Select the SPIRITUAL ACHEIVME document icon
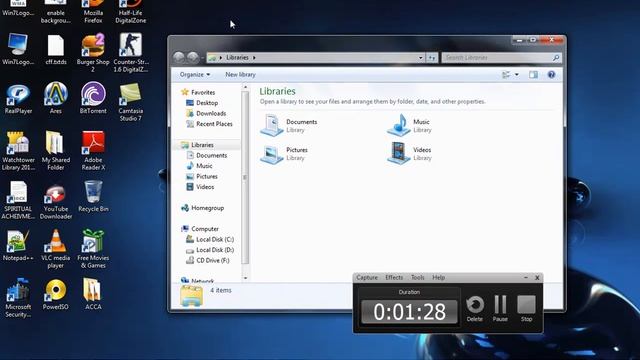Image resolution: width=640 pixels, height=360 pixels. click(18, 200)
